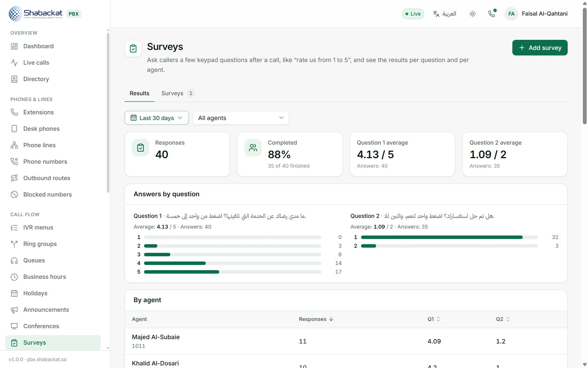Click the Blocked numbers ban icon
588x368 pixels.
pos(14,195)
